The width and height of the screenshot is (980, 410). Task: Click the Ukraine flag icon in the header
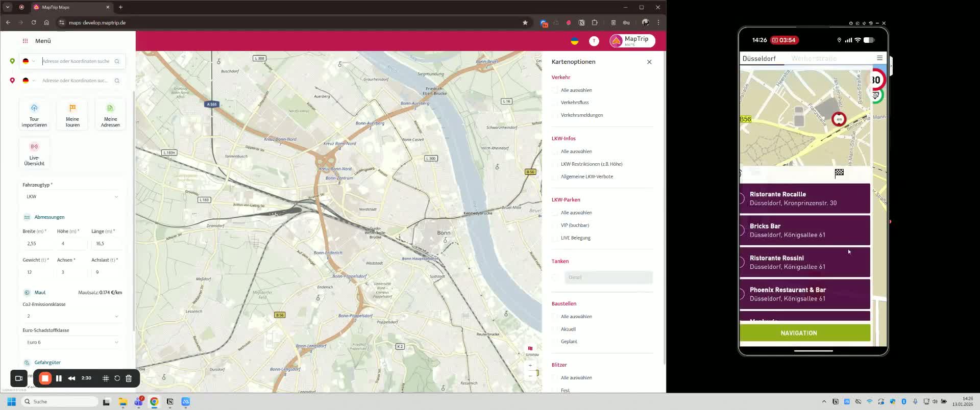pos(575,41)
